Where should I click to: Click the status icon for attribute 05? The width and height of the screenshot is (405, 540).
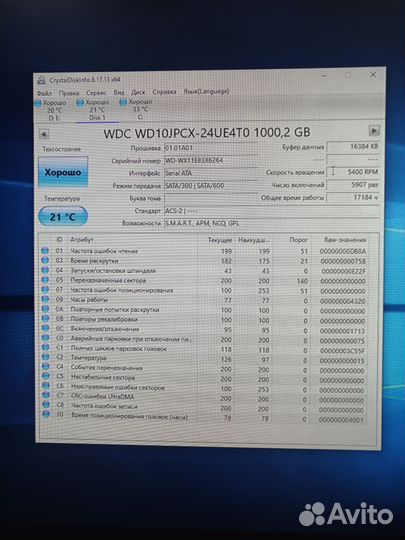click(45, 280)
